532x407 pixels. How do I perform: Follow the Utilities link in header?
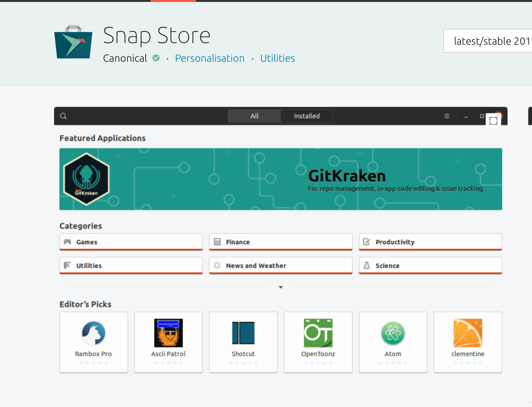(277, 58)
